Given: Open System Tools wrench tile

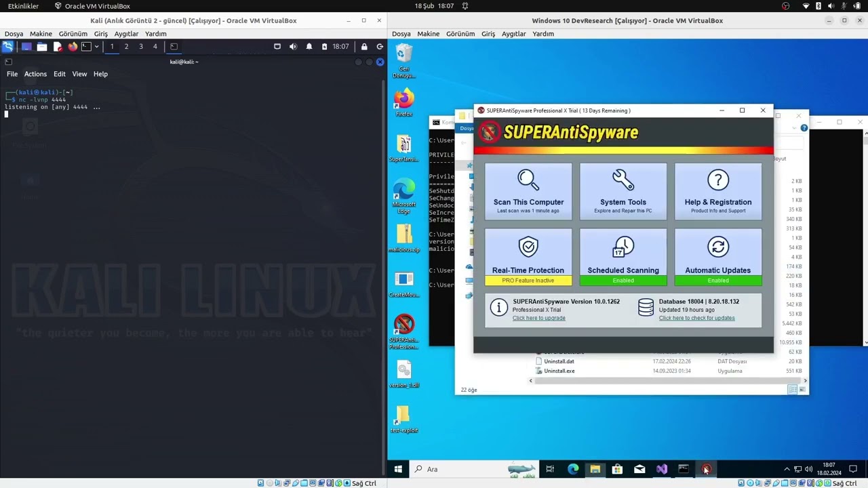Looking at the screenshot, I should click(x=623, y=192).
